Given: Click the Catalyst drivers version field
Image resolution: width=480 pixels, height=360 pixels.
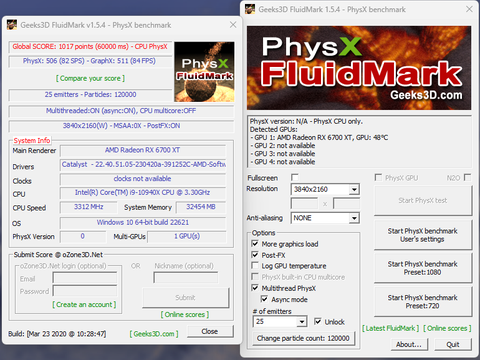Looking at the screenshot, I should coord(143,164).
